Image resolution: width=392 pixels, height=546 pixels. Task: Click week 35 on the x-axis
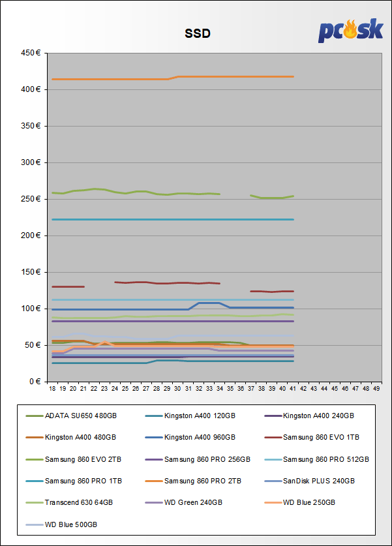click(230, 389)
